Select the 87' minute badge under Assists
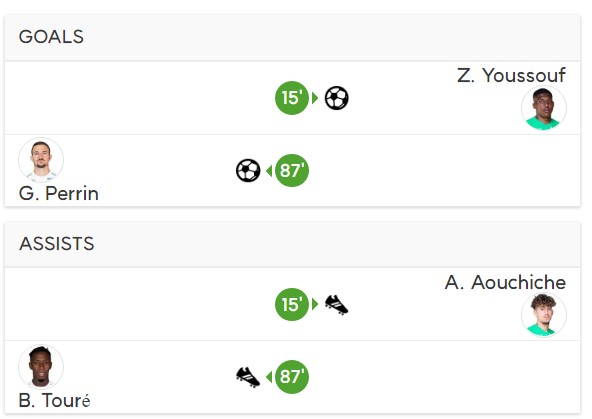 tap(292, 377)
